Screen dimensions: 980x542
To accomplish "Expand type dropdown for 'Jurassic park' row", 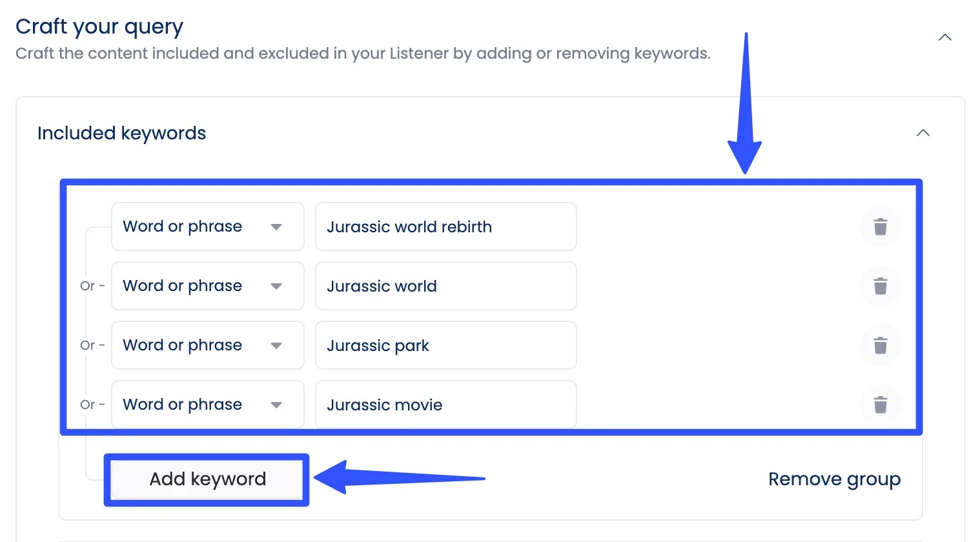I will (x=207, y=345).
